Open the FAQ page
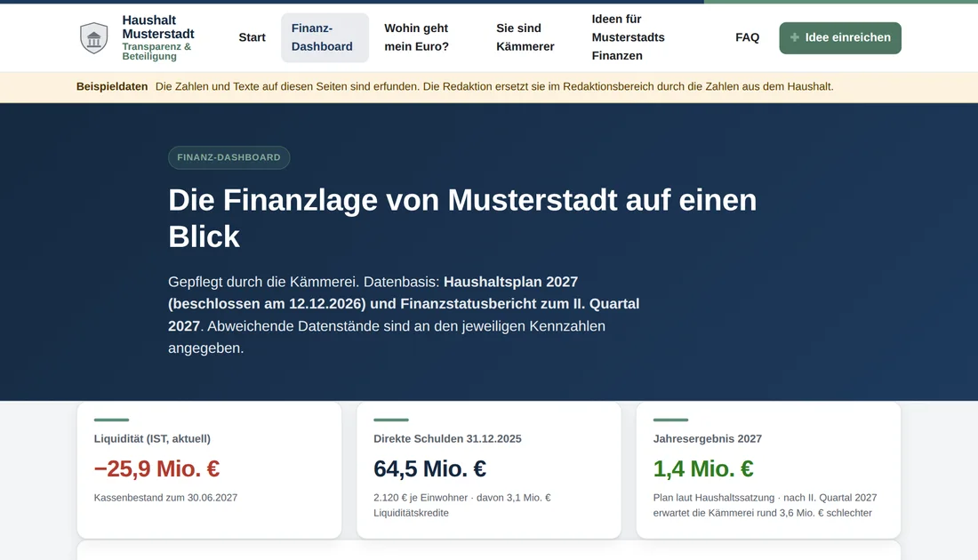978x560 pixels. pos(747,37)
